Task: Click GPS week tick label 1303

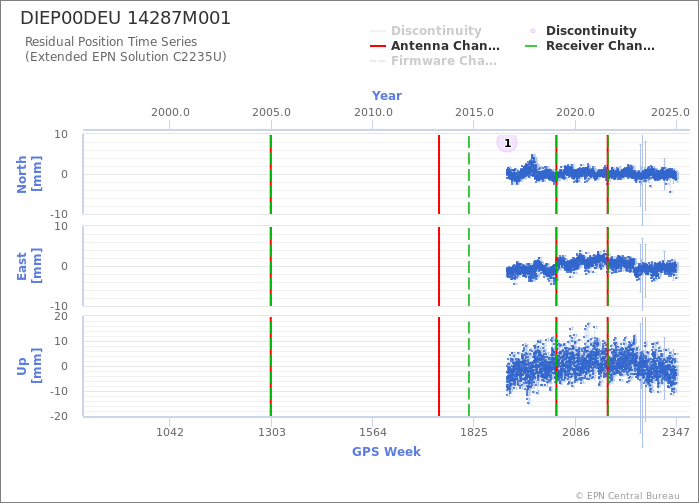Action: click(271, 432)
